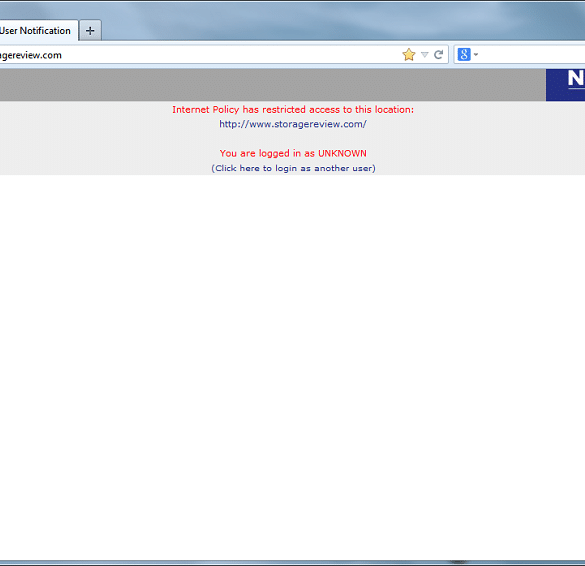Select the 'Internet Policy has restricted access' message
The height and width of the screenshot is (566, 585).
[293, 109]
